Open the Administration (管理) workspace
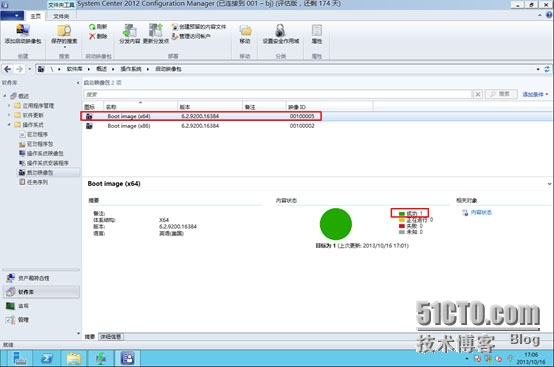This screenshot has width=554, height=367. (x=41, y=320)
